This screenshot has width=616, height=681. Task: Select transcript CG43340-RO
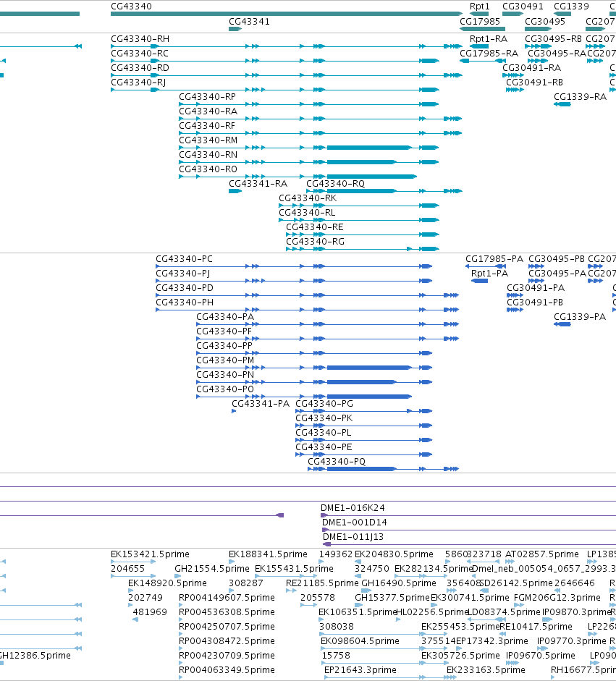click(208, 169)
